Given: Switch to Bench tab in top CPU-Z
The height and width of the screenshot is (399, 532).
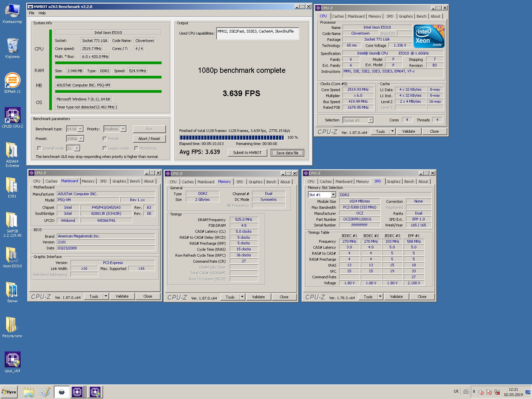Looking at the screenshot, I should (421, 16).
